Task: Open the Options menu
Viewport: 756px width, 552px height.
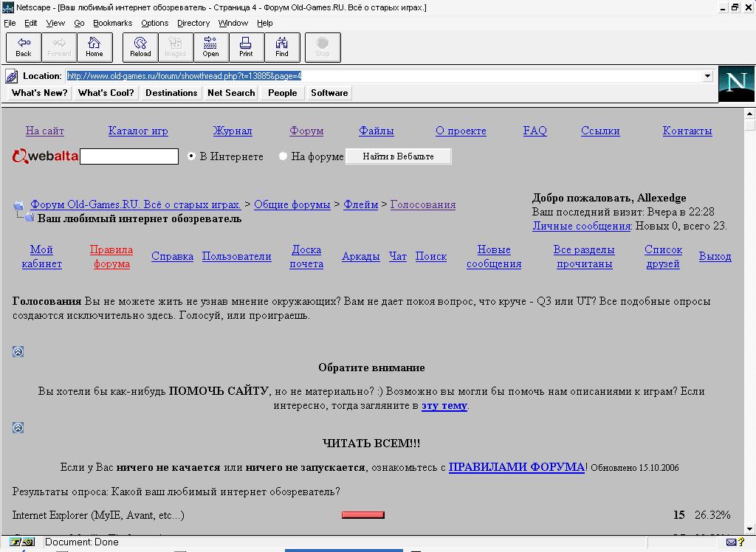Action: pos(155,23)
